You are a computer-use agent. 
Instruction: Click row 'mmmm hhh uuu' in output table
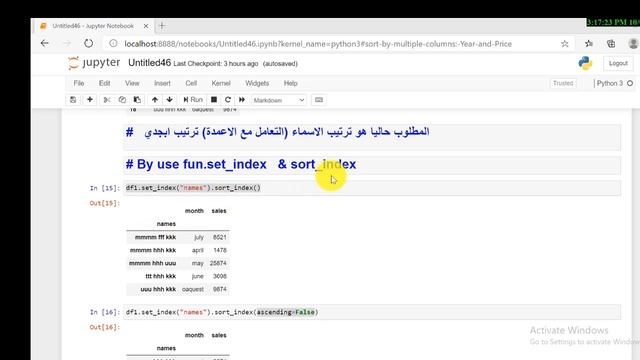tap(178, 263)
